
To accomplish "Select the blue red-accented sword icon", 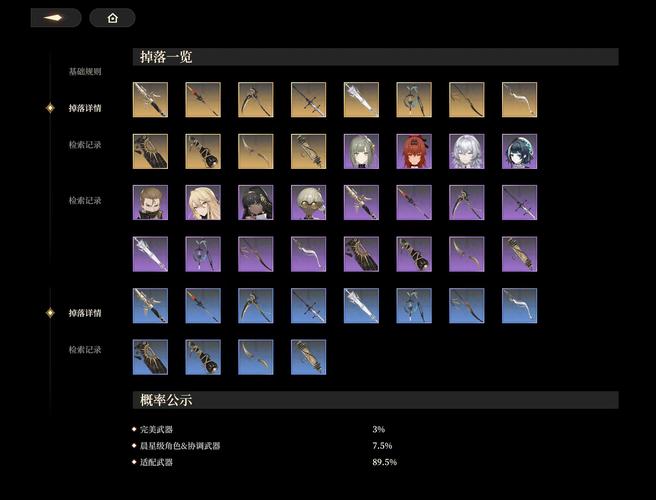I will [203, 305].
